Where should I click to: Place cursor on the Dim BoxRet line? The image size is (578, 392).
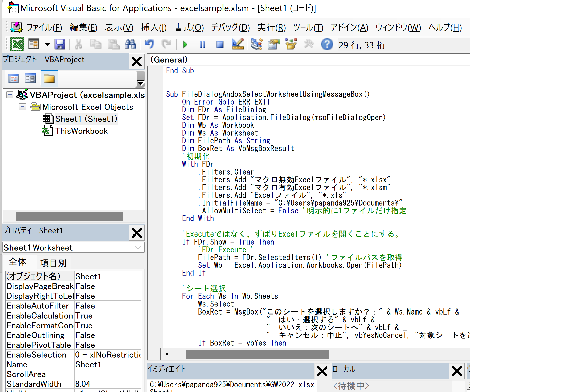238,149
